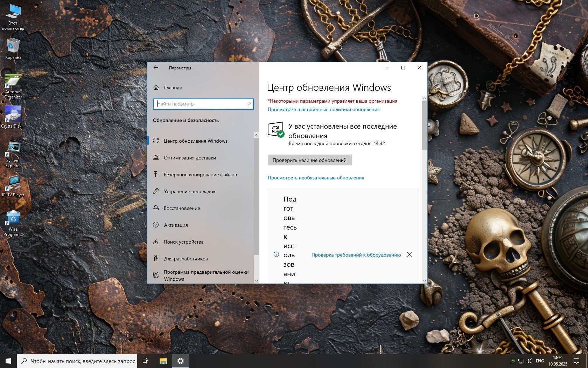Image resolution: width=588 pixels, height=368 pixels.
Task: Click the main panel scrollbar down arrow
Action: [x=425, y=280]
